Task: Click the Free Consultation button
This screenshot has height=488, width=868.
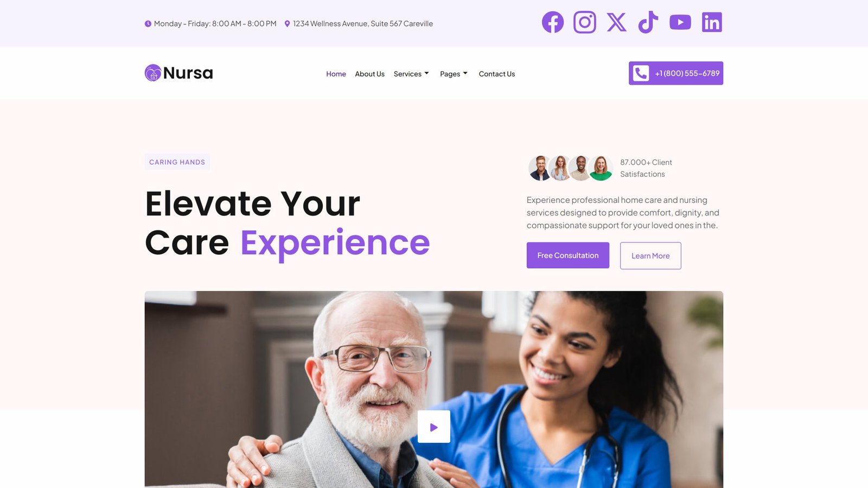Action: point(567,255)
